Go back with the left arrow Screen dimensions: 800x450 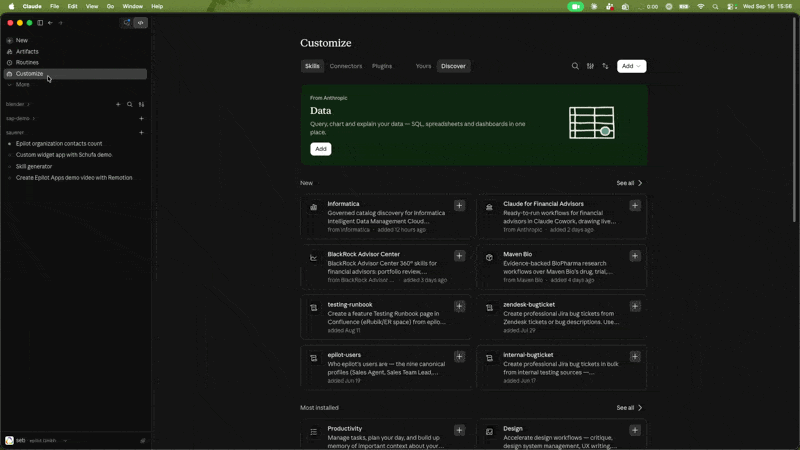pyautogui.click(x=50, y=22)
